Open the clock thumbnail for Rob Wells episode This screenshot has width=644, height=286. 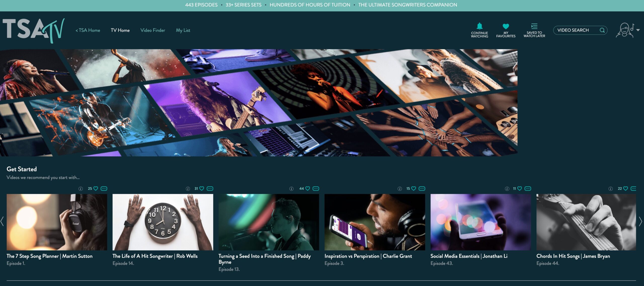163,222
